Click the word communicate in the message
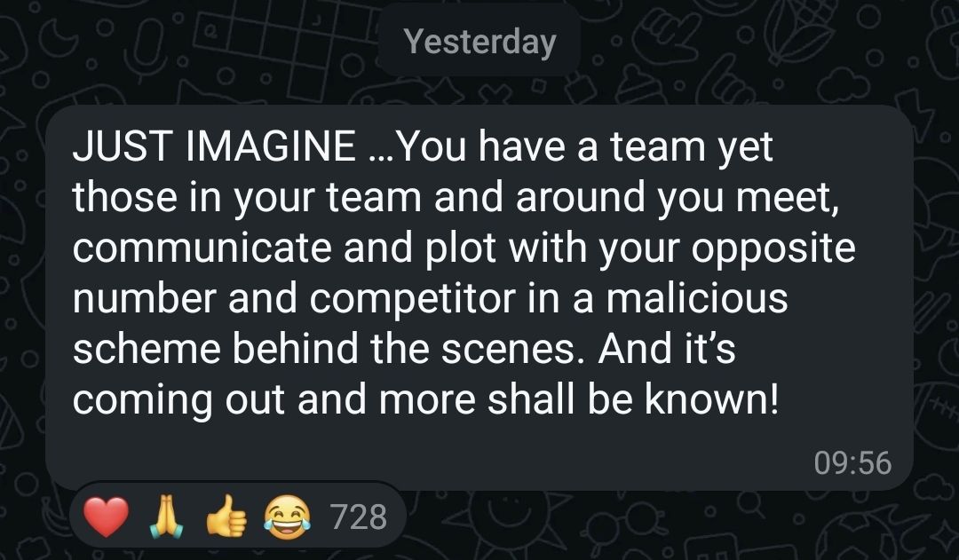Screen dimensions: 959x560 pyautogui.click(x=202, y=248)
